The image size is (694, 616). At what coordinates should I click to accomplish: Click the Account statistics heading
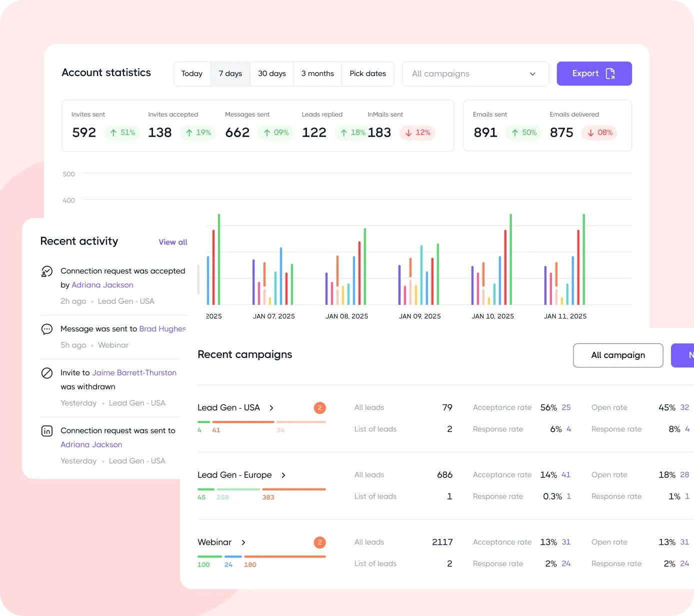(106, 73)
